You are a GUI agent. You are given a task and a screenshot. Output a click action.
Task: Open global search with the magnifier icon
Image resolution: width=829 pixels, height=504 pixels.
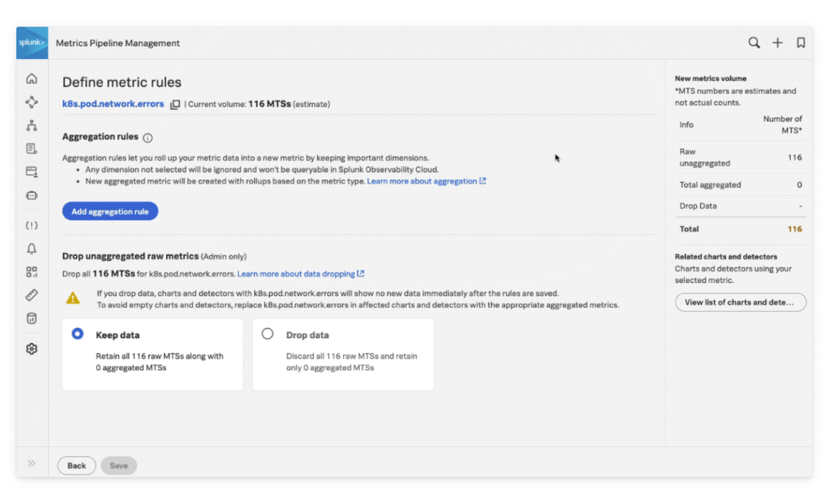coord(754,43)
